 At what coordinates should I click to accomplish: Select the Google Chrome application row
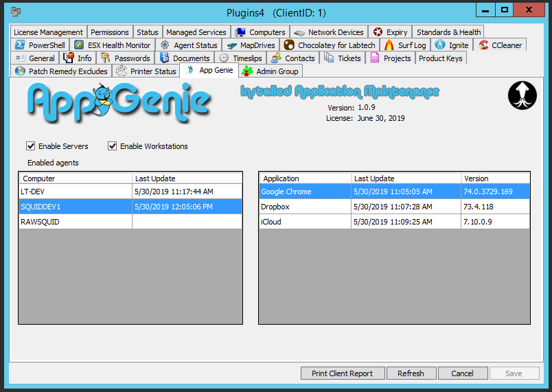coord(394,192)
